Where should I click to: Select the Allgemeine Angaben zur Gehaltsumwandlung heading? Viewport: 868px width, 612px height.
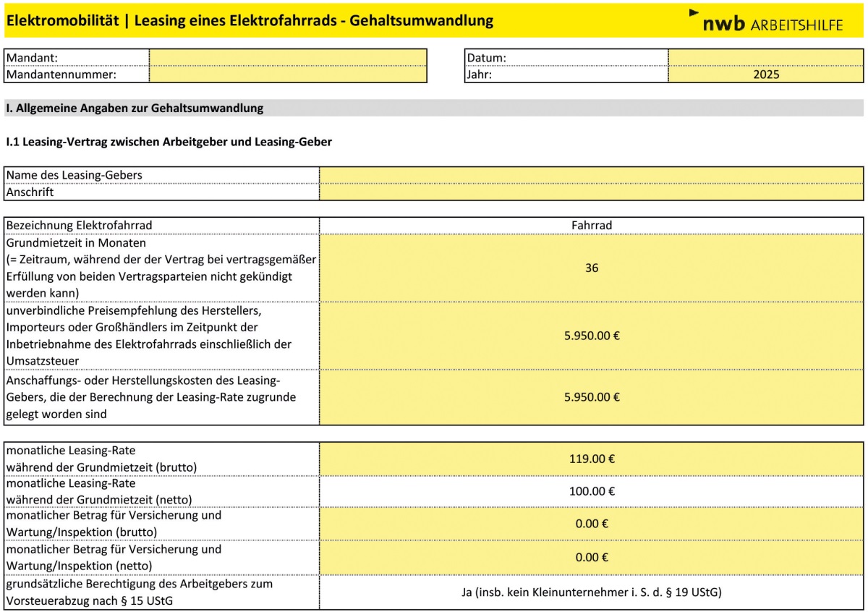[135, 109]
